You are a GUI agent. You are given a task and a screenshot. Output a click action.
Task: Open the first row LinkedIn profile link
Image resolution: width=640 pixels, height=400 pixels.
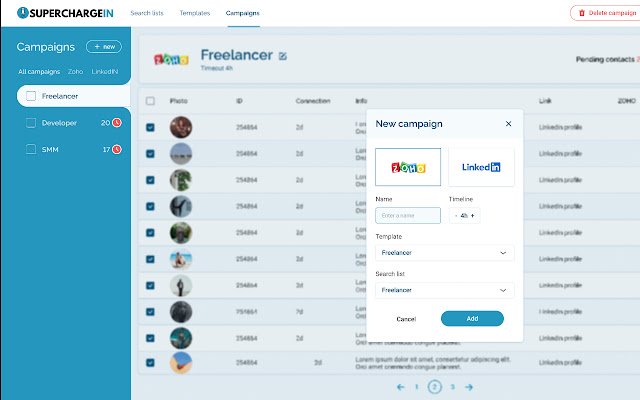(560, 127)
